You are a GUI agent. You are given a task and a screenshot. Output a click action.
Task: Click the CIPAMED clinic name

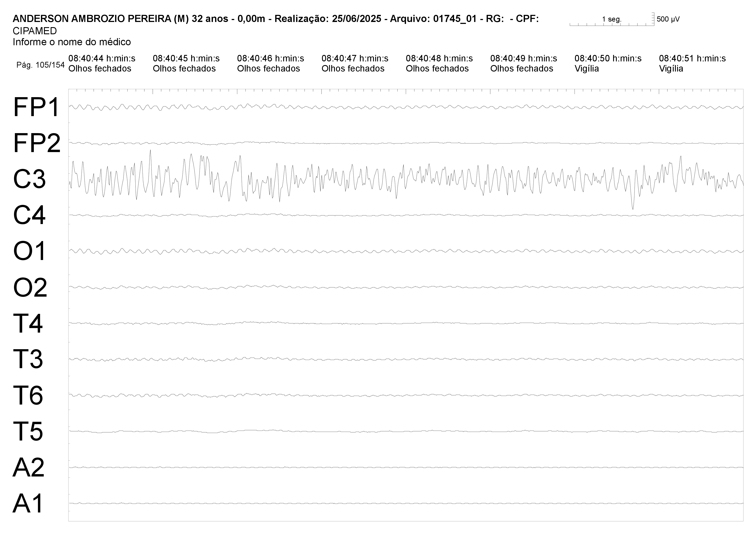click(x=34, y=31)
